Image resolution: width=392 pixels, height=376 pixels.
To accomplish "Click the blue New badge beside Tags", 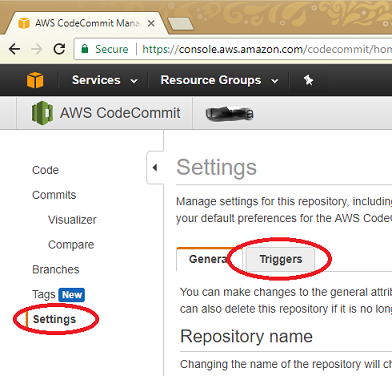I will point(72,295).
